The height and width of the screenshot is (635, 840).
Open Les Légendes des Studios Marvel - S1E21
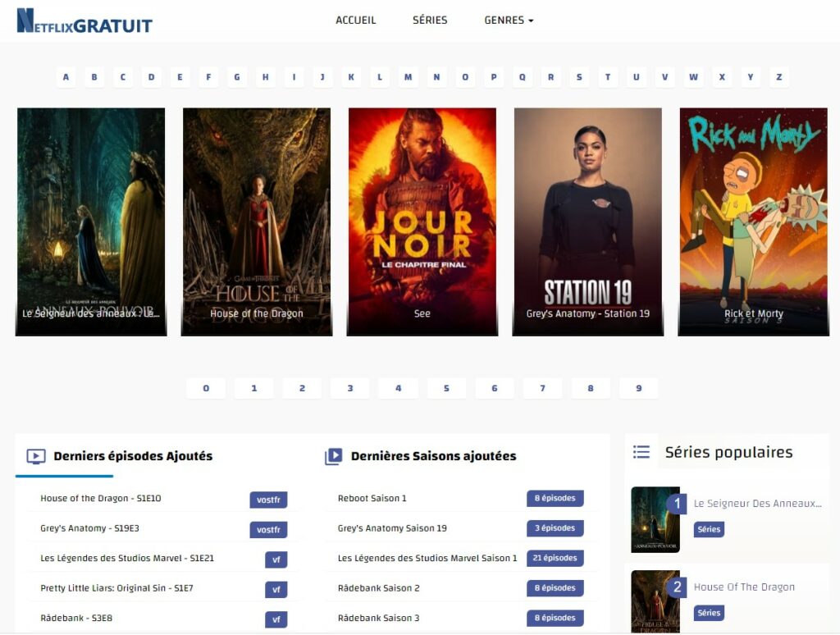127,559
